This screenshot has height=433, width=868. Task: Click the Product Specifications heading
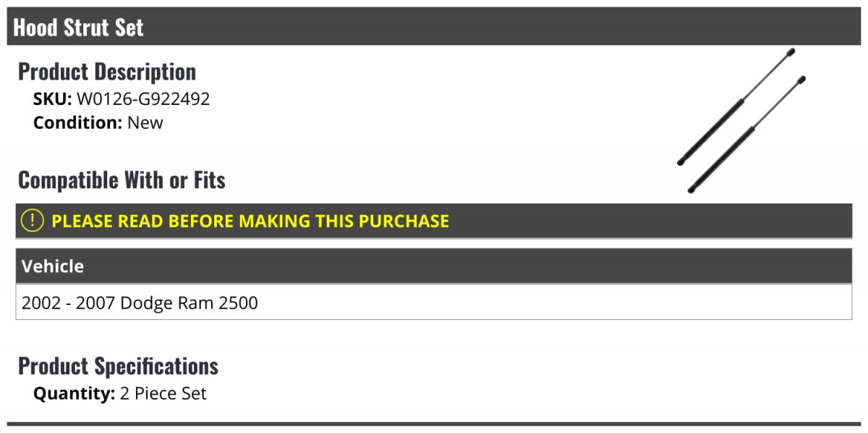click(x=118, y=366)
